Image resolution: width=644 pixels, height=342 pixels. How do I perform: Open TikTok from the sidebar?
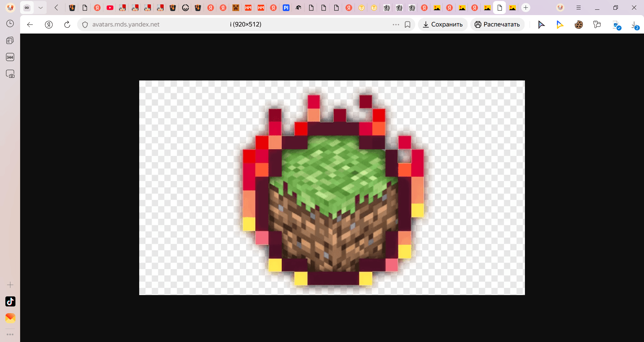pos(10,301)
